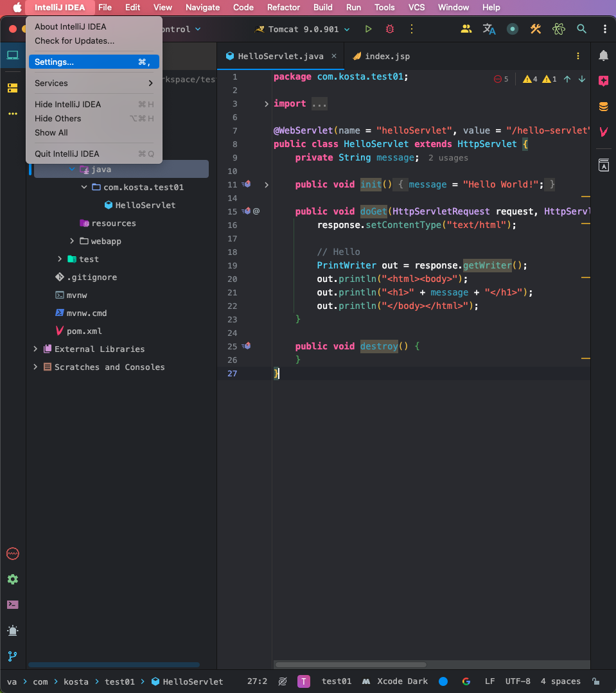
Task: Open the Terminal tool window
Action: click(x=13, y=604)
